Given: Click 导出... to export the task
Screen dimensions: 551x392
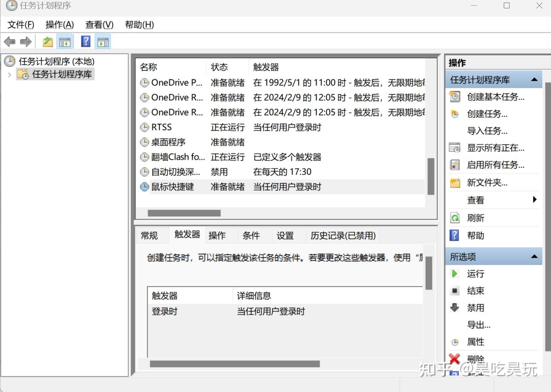Looking at the screenshot, I should pos(479,324).
